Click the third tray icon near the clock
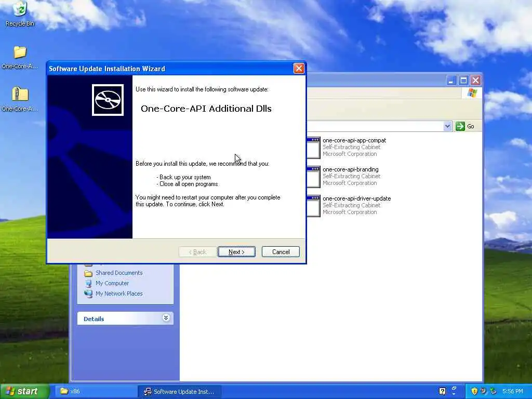The image size is (532, 399). (x=493, y=391)
